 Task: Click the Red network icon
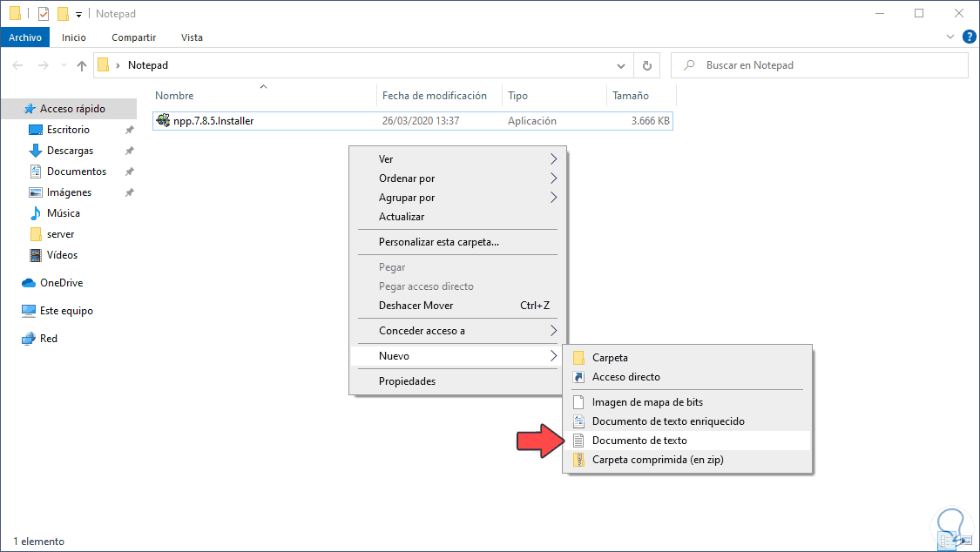[x=29, y=339]
